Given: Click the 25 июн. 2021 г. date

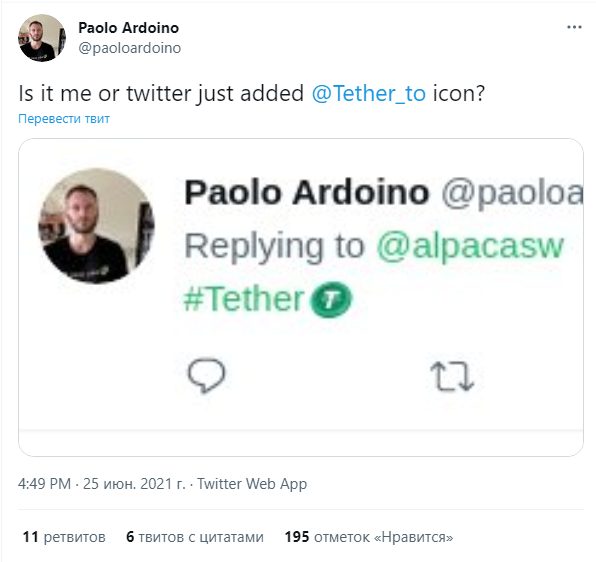Looking at the screenshot, I should tap(134, 484).
